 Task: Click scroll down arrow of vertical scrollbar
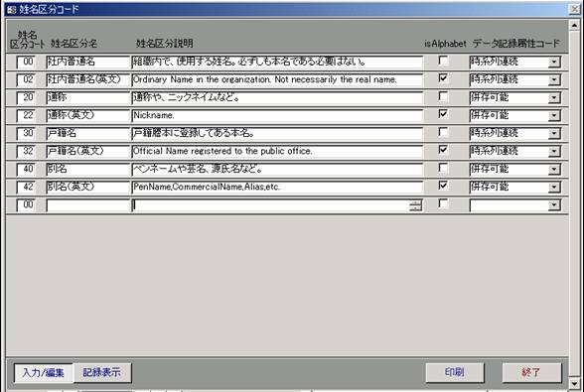coord(575,383)
